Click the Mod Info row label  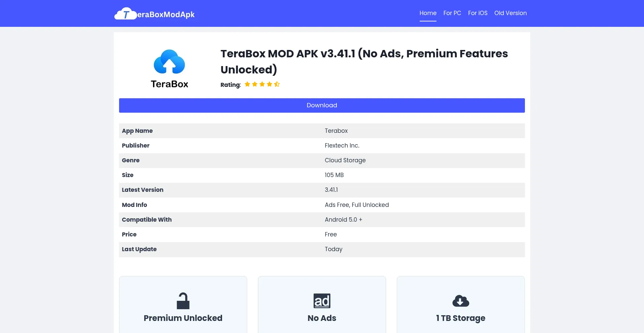tap(134, 205)
